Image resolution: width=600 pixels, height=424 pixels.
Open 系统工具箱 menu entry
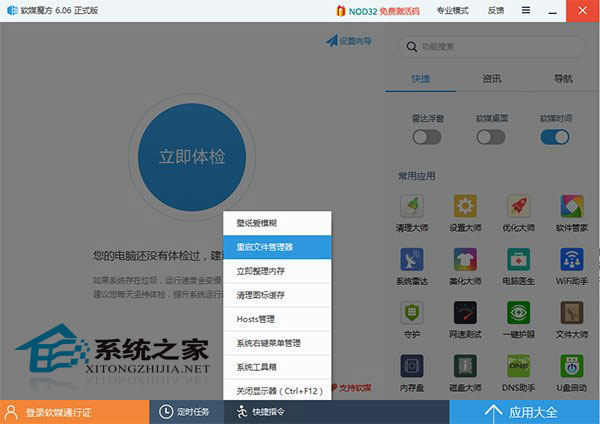277,367
